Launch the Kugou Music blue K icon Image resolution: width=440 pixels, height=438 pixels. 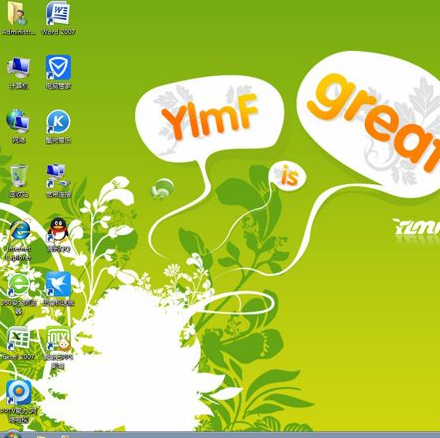(58, 122)
